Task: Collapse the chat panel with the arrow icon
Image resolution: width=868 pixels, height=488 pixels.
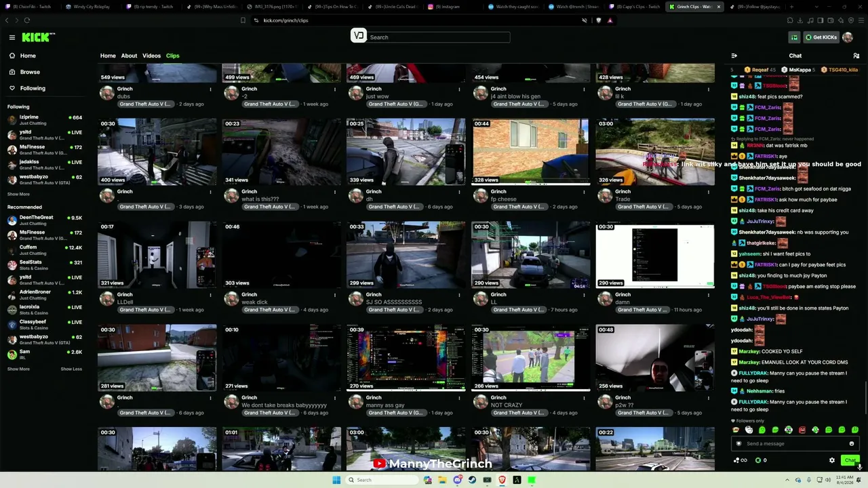Action: 734,56
